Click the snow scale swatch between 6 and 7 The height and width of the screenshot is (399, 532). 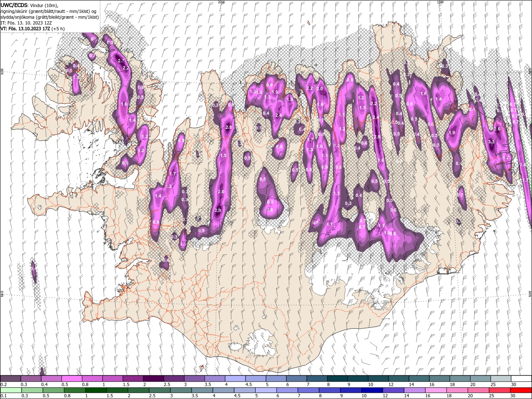click(296, 379)
